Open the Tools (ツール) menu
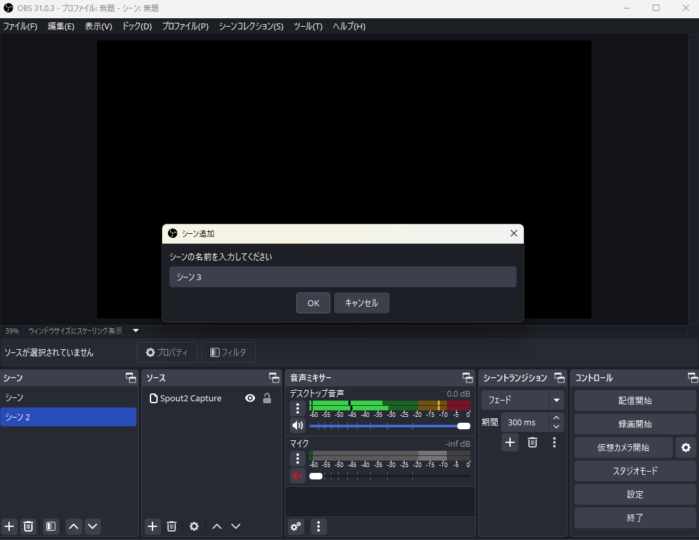This screenshot has width=699, height=540. [x=308, y=26]
